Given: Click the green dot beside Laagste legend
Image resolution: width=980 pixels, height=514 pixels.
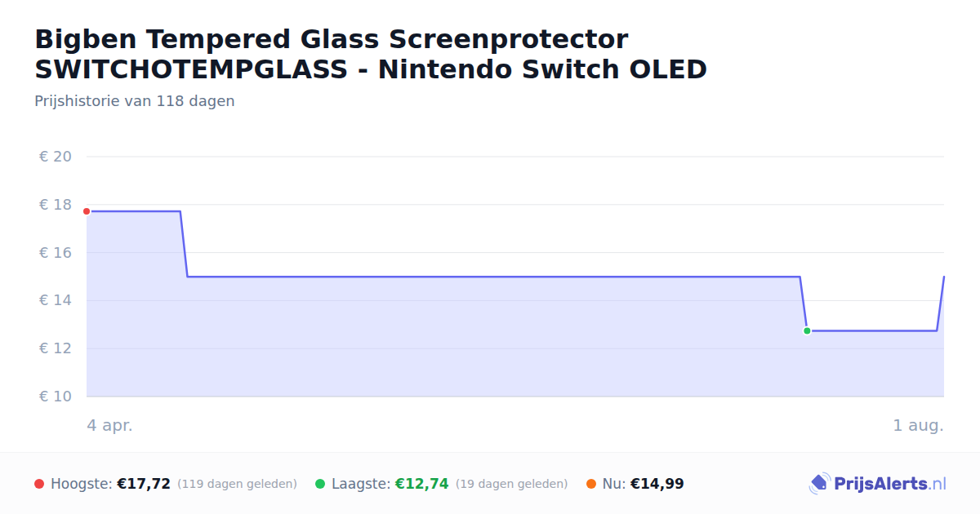Looking at the screenshot, I should click(x=320, y=484).
